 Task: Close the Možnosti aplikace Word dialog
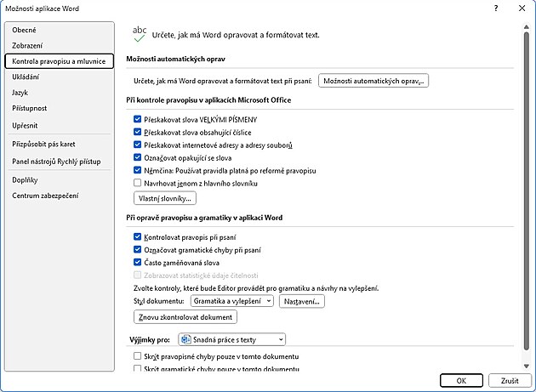[x=520, y=7]
